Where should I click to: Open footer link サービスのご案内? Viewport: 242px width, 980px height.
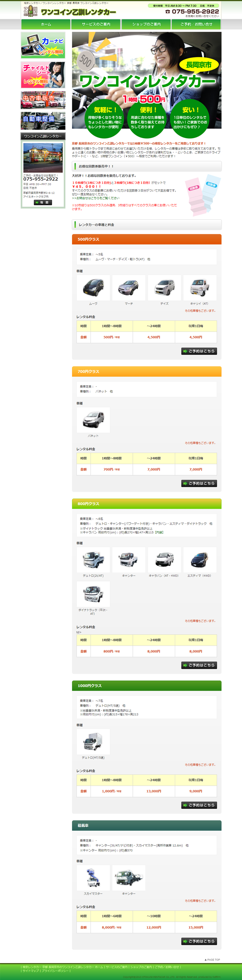[116, 967]
